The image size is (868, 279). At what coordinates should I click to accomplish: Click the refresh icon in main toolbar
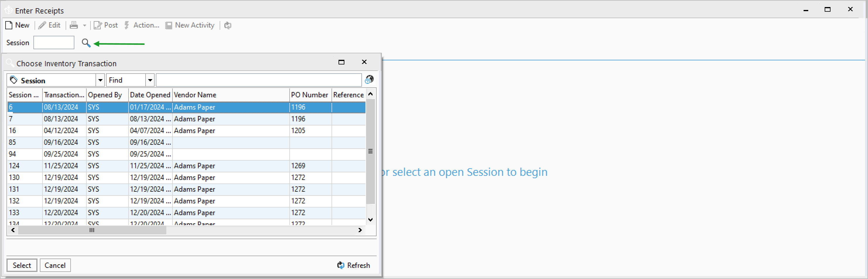point(228,25)
